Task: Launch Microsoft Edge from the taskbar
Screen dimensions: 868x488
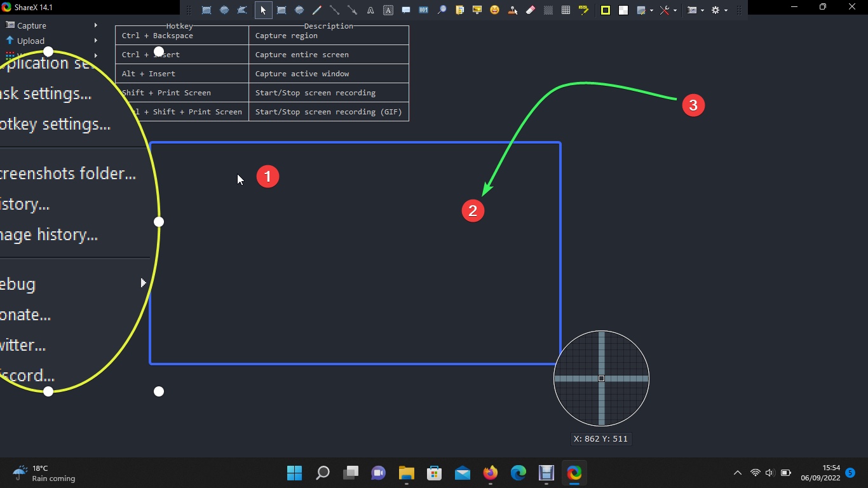Action: point(519,473)
